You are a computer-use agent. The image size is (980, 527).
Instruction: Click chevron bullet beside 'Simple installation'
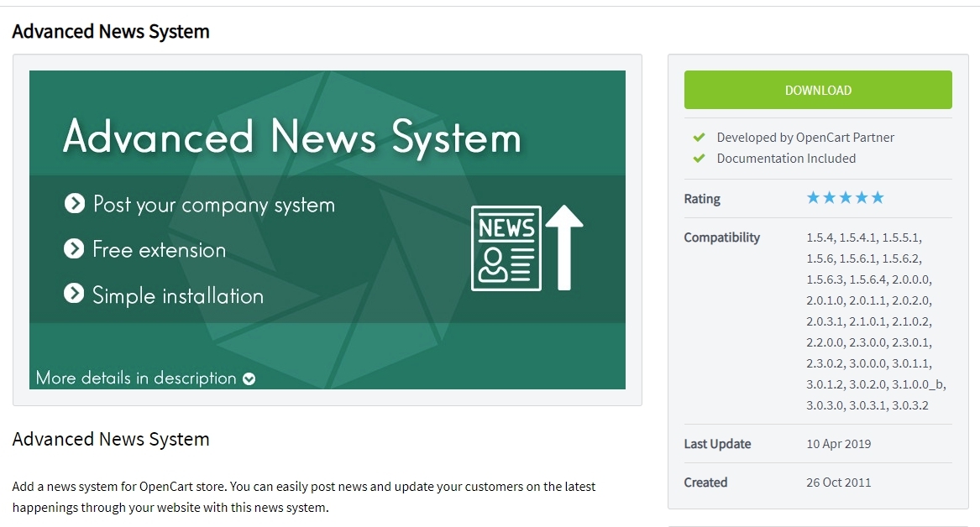point(75,294)
